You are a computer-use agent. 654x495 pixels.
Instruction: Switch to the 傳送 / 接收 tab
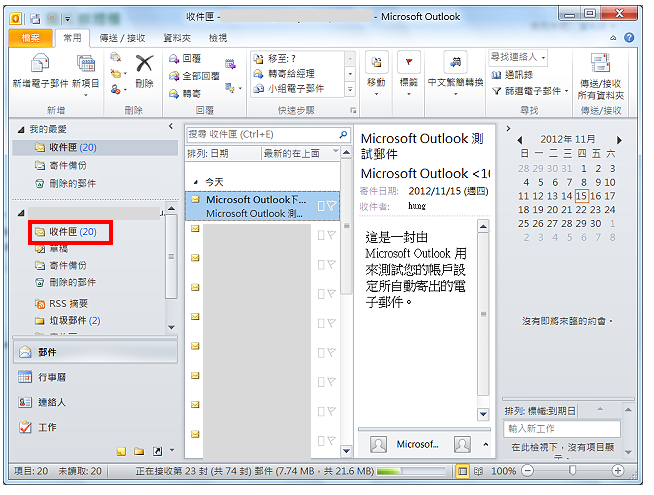122,38
